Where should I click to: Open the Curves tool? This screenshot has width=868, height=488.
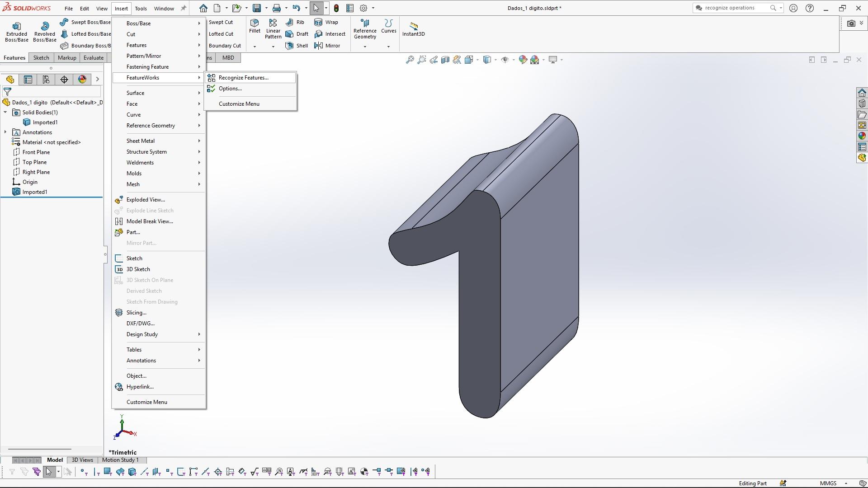click(388, 26)
